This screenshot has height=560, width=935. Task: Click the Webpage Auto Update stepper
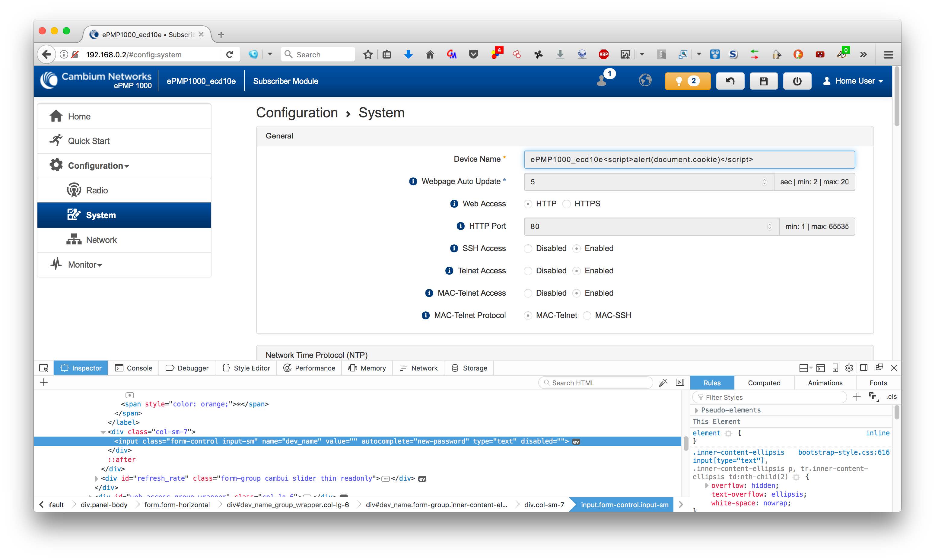764,182
